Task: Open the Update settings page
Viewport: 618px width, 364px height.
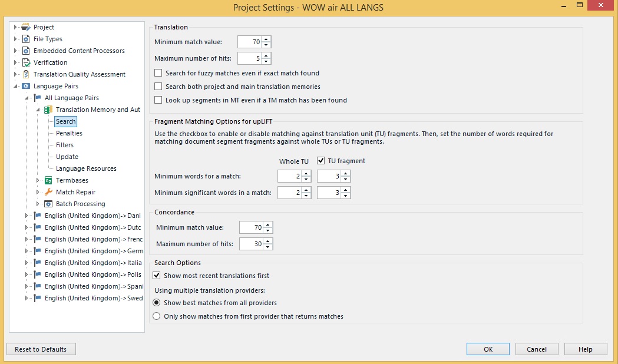Action: pos(67,157)
